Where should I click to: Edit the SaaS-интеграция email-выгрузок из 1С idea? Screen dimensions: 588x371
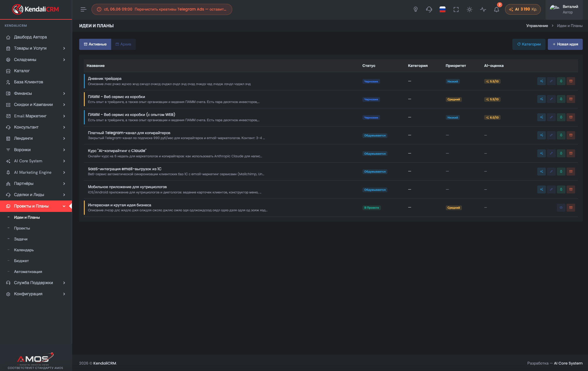click(551, 171)
